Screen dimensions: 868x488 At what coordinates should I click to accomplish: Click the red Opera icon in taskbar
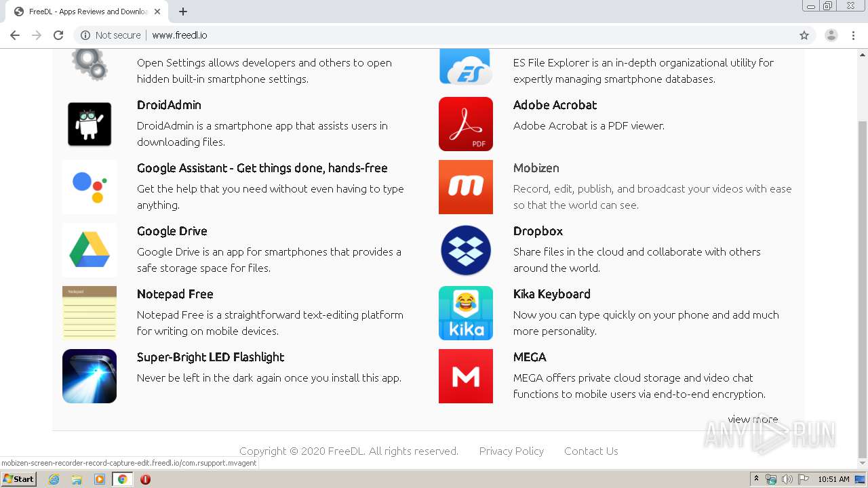pos(145,479)
